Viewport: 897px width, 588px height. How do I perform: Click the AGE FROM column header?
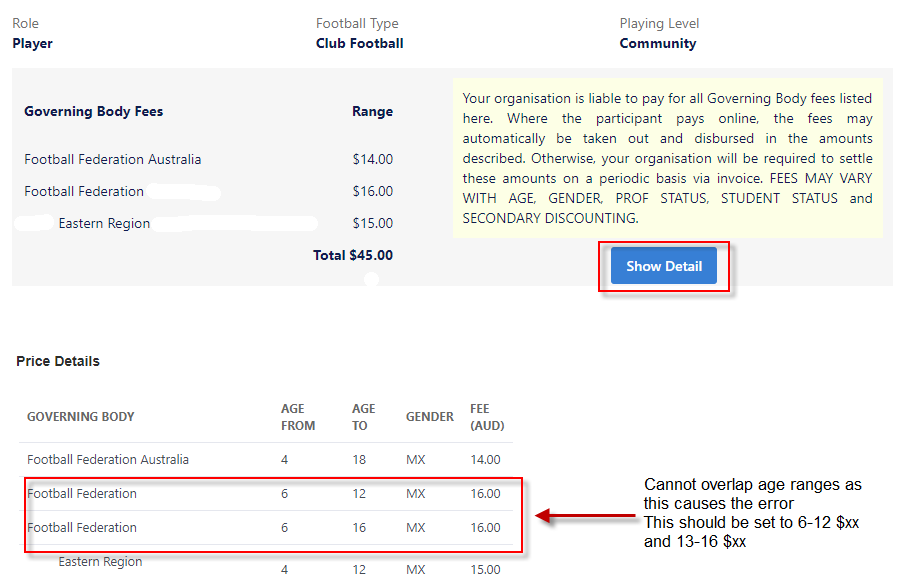click(298, 417)
